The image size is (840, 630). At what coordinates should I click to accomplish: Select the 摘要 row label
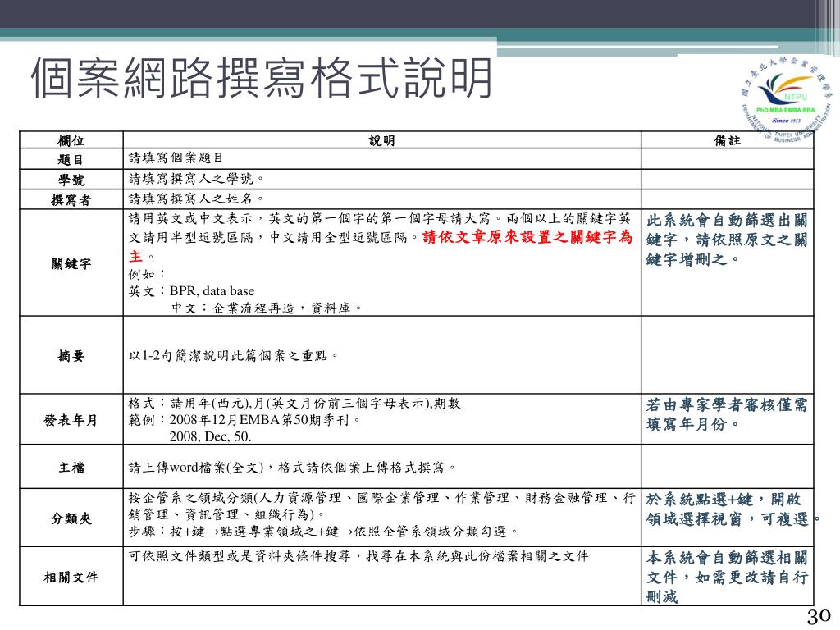click(x=71, y=355)
